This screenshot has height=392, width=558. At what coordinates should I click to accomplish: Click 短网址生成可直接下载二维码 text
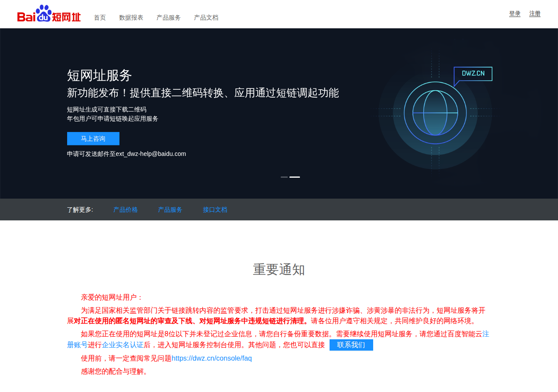pyautogui.click(x=107, y=109)
